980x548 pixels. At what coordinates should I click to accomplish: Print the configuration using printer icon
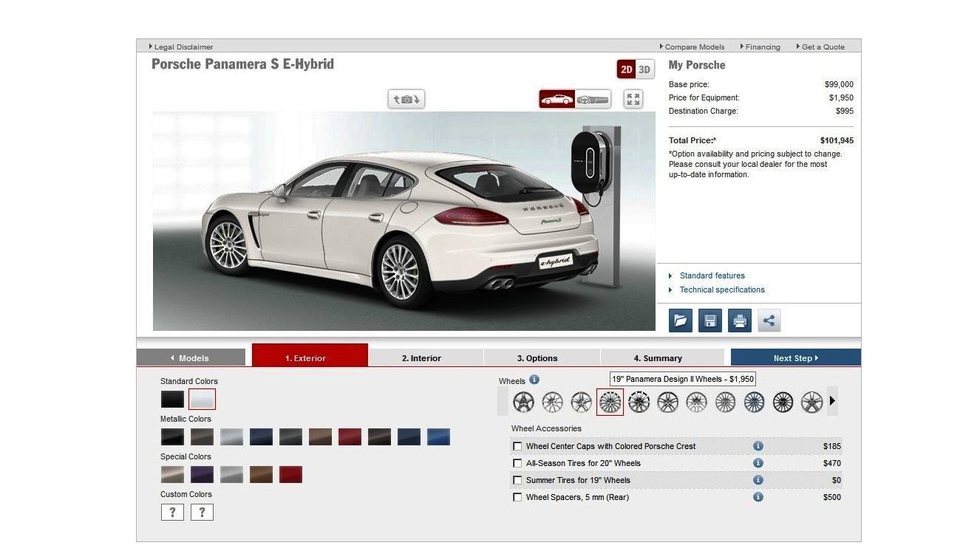click(x=740, y=321)
